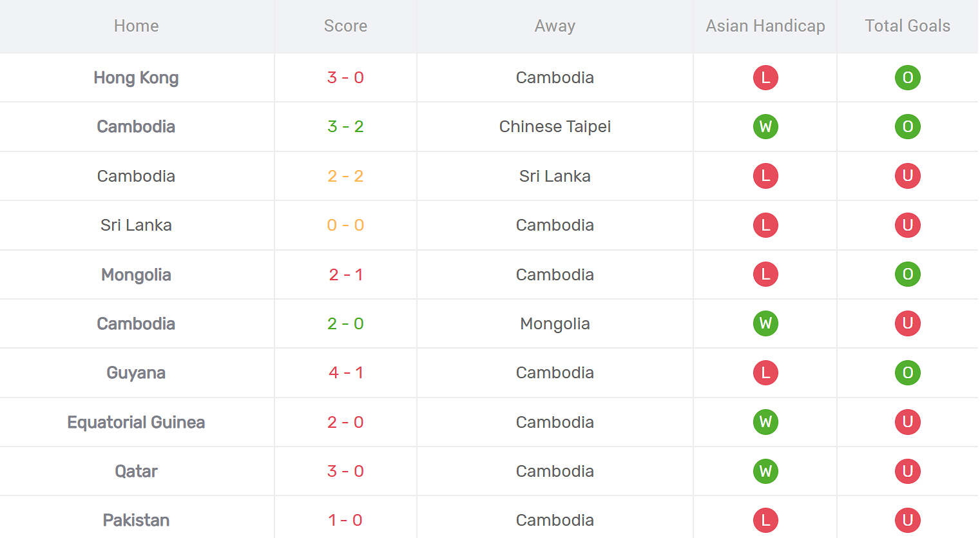Click the Total Goals column header
This screenshot has height=538, width=980.
pyautogui.click(x=907, y=26)
